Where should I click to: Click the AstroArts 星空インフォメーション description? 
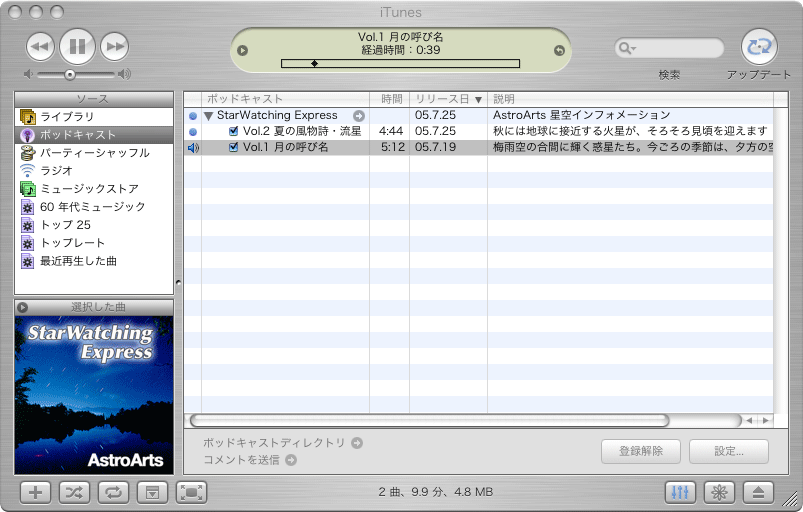coord(581,115)
